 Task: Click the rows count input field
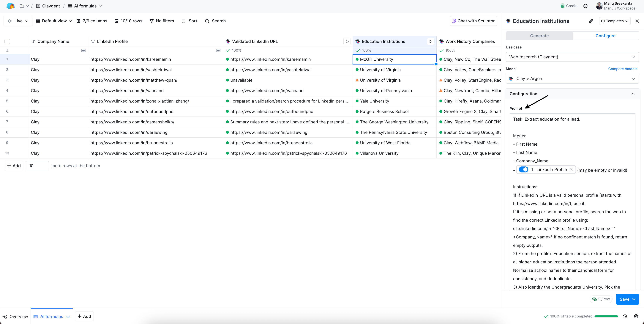[37, 166]
